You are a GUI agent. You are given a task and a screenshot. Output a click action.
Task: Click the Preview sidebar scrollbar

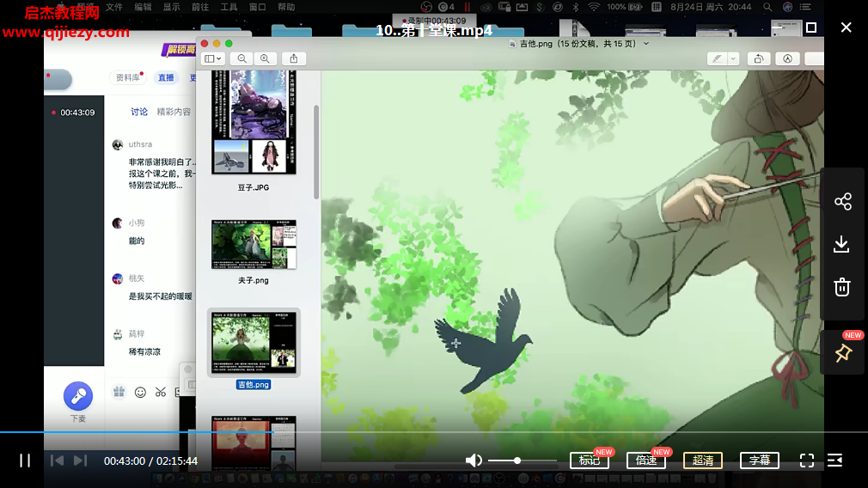(316, 151)
